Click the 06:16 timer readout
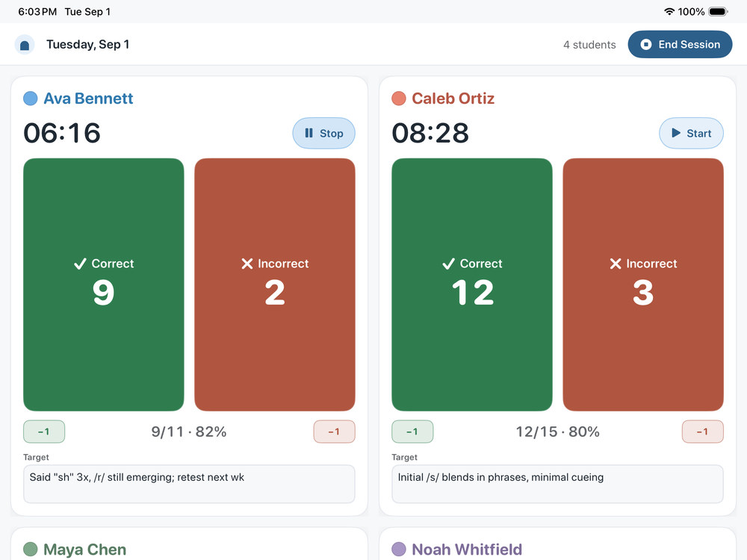747x560 pixels. coord(62,133)
